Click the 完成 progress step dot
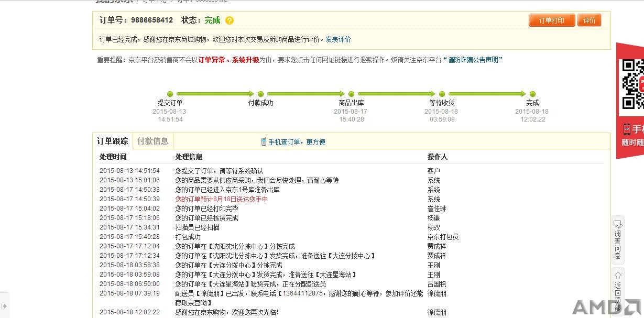 point(533,94)
